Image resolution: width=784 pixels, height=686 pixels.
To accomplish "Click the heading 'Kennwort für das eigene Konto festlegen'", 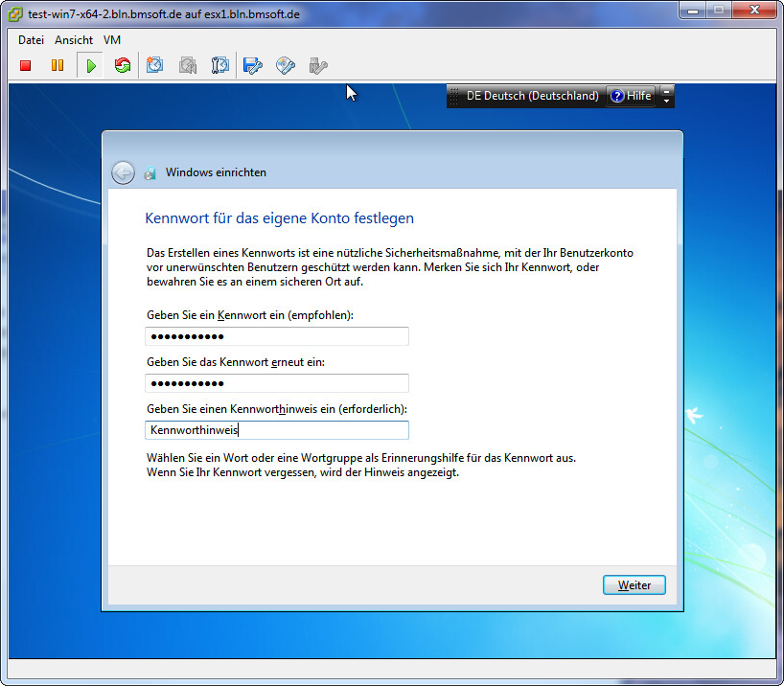I will tap(280, 218).
